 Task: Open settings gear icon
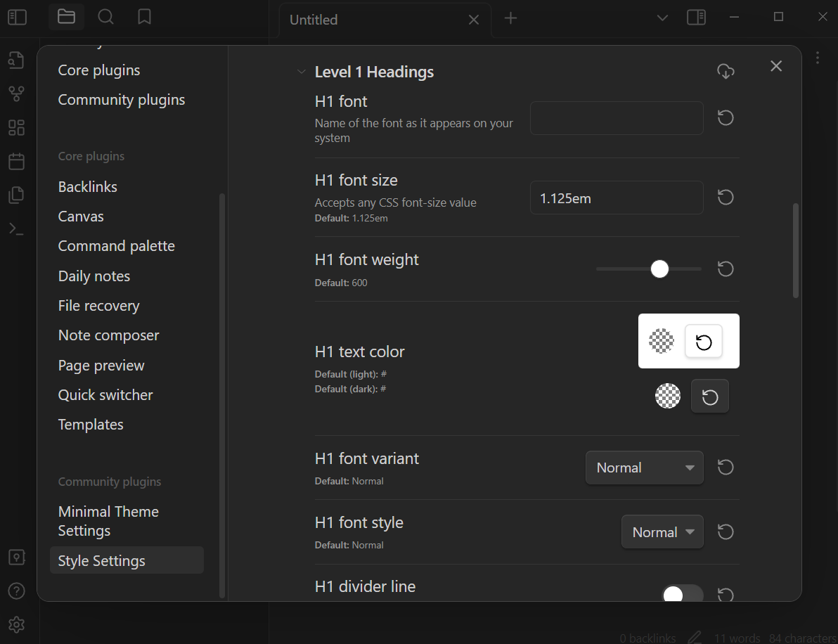(17, 625)
